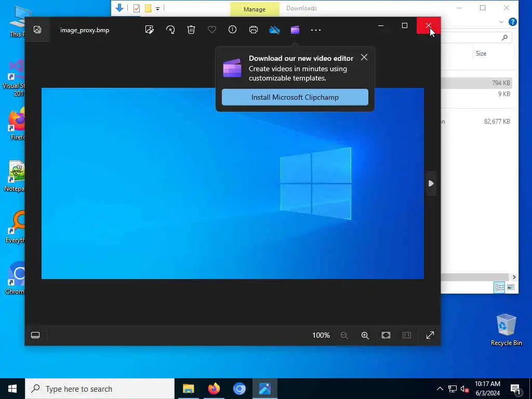Click the File Explorer search magnifier icon
Image resolution: width=532 pixels, height=399 pixels.
coord(504,37)
